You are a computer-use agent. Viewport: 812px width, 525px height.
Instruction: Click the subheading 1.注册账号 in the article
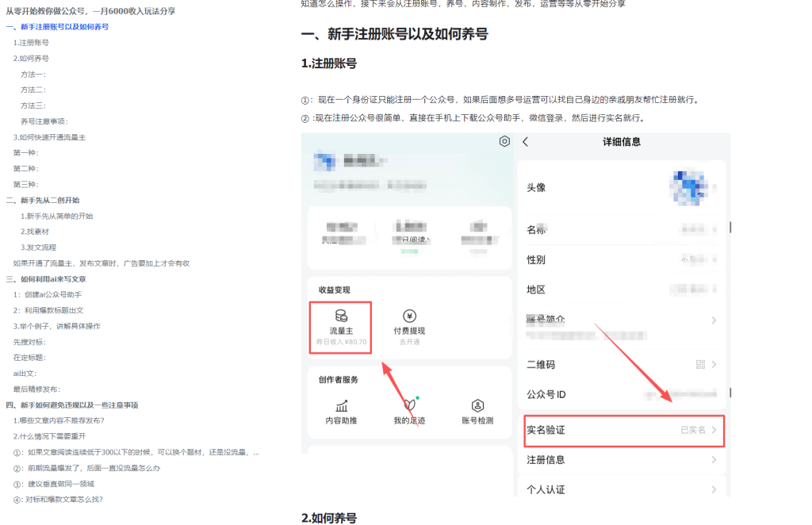pyautogui.click(x=329, y=63)
